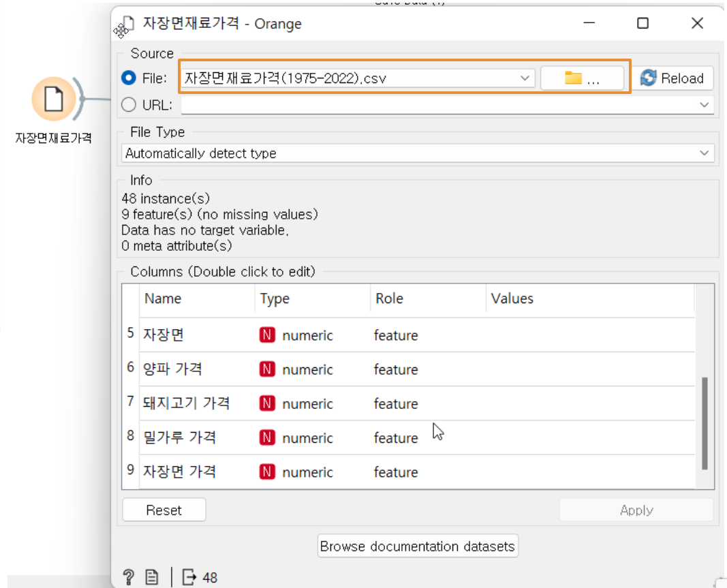Close the 자장면재료가격 Orange window
This screenshot has width=727, height=588.
point(697,22)
